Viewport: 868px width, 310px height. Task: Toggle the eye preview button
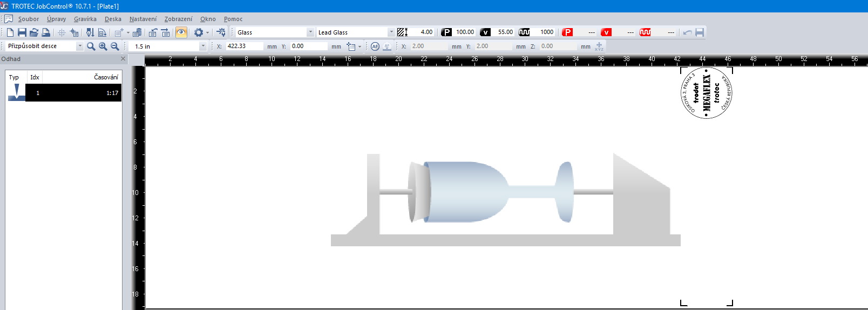click(x=181, y=32)
